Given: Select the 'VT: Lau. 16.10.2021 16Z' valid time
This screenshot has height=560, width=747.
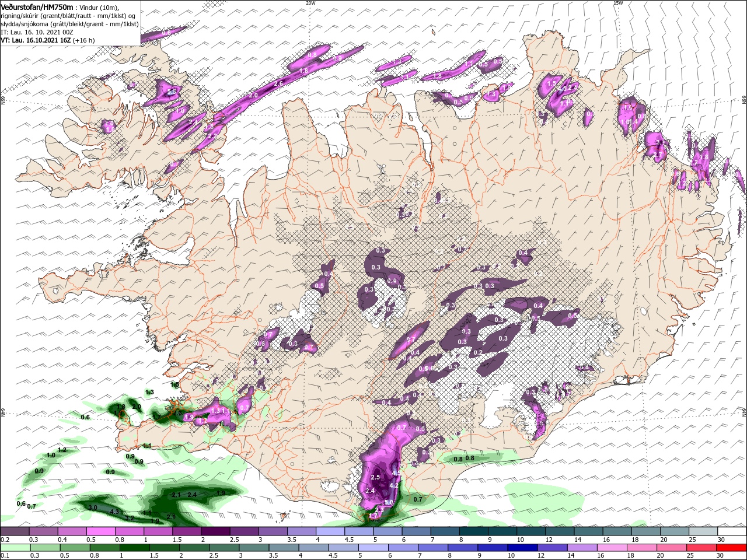Looking at the screenshot, I should pyautogui.click(x=36, y=40).
